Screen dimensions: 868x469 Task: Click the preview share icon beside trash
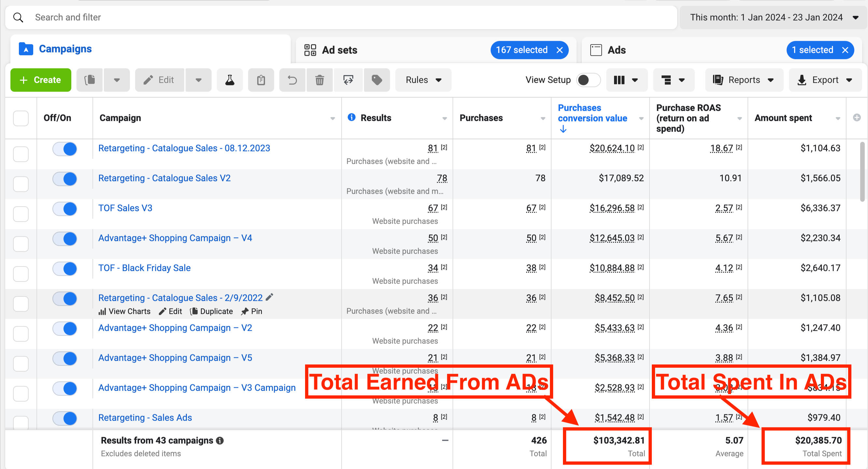pyautogui.click(x=348, y=80)
